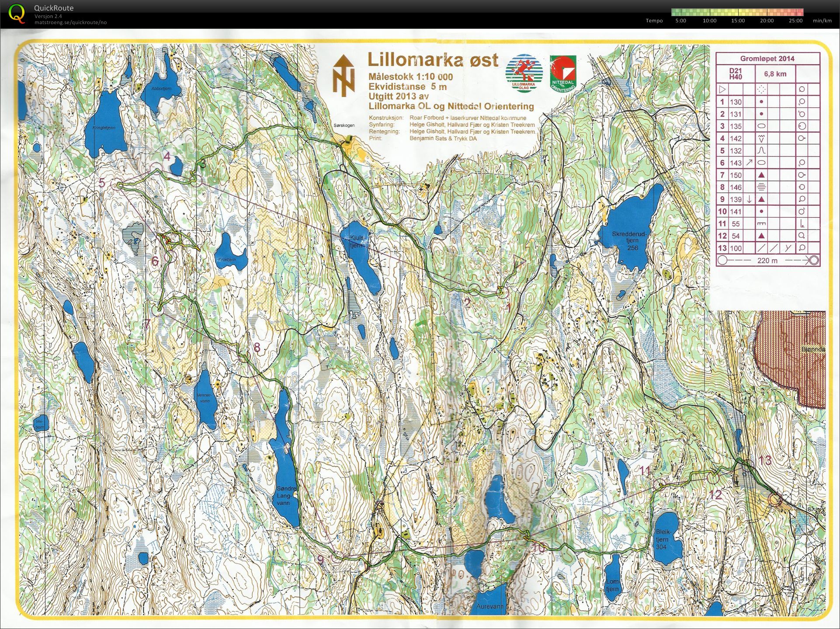Click the finish double circle on the map
The width and height of the screenshot is (840, 629).
click(x=775, y=500)
